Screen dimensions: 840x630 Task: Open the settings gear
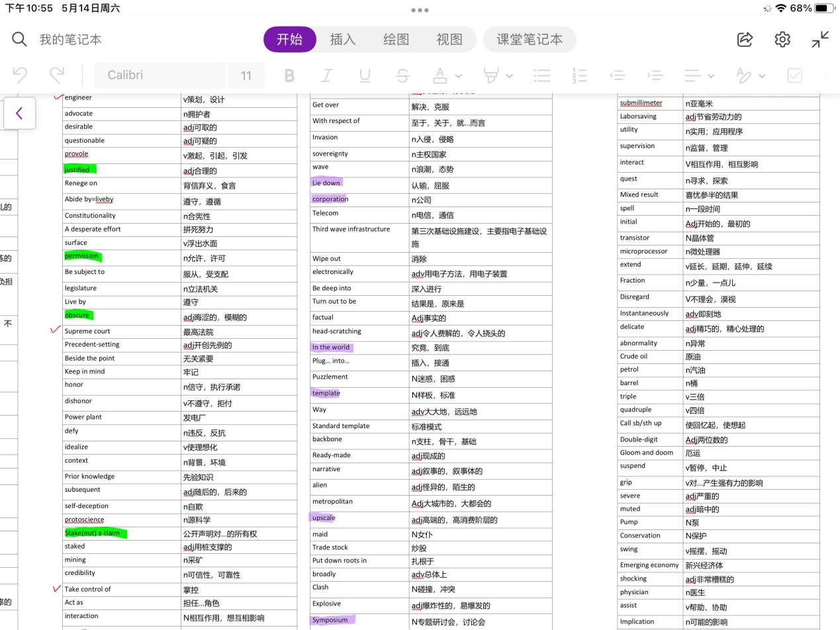tap(782, 40)
